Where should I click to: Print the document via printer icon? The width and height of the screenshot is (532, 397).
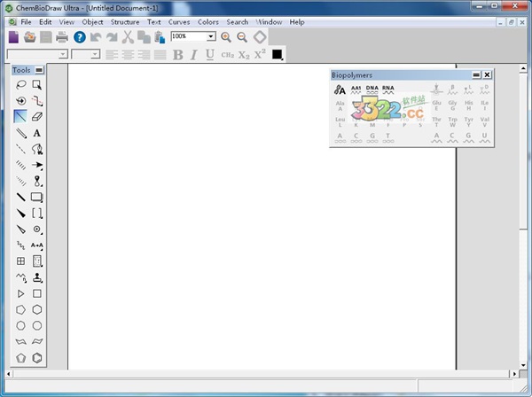point(62,37)
